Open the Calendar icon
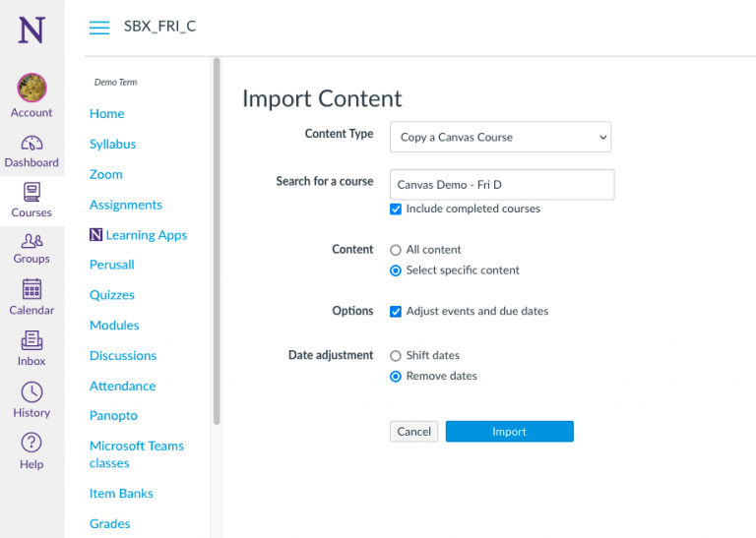The image size is (756, 538). click(31, 289)
